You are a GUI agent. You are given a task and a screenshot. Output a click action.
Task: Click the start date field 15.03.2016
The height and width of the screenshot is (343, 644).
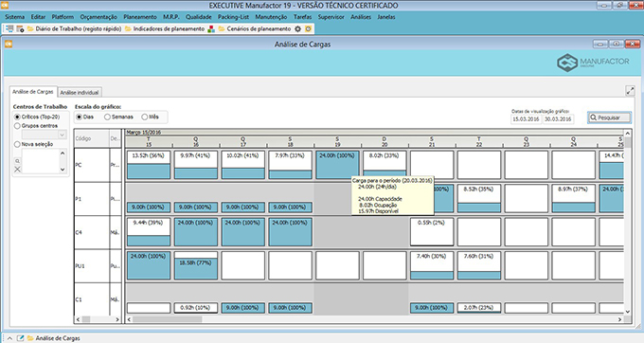coord(527,119)
